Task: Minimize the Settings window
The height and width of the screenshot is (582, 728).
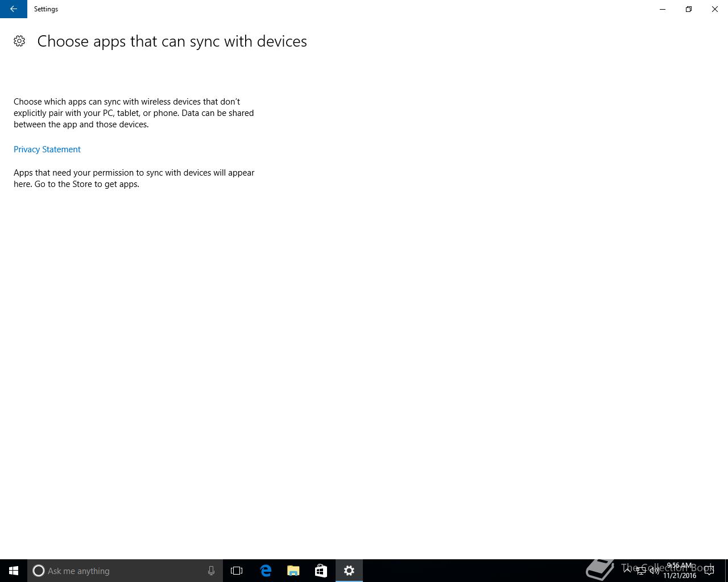Action: (x=663, y=9)
